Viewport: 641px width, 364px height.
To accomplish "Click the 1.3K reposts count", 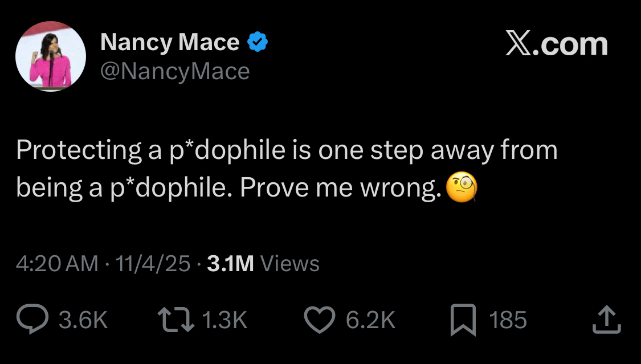I will (224, 320).
